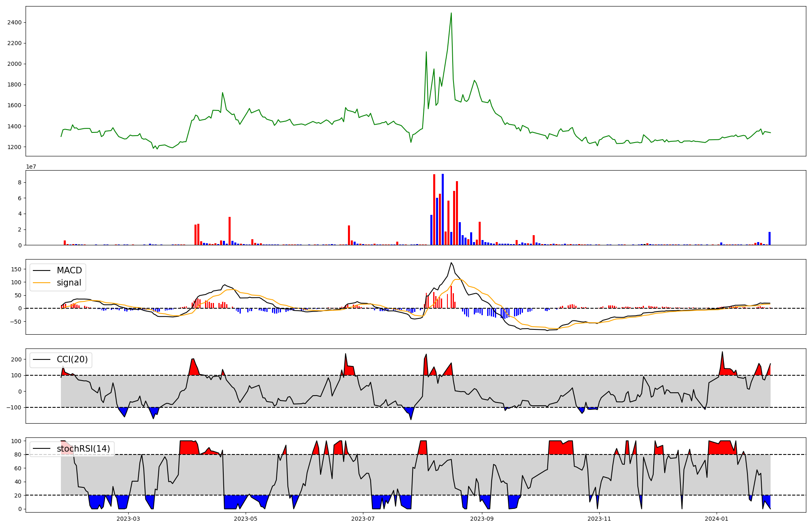Click the 2023-11 date tick label

pos(599,519)
